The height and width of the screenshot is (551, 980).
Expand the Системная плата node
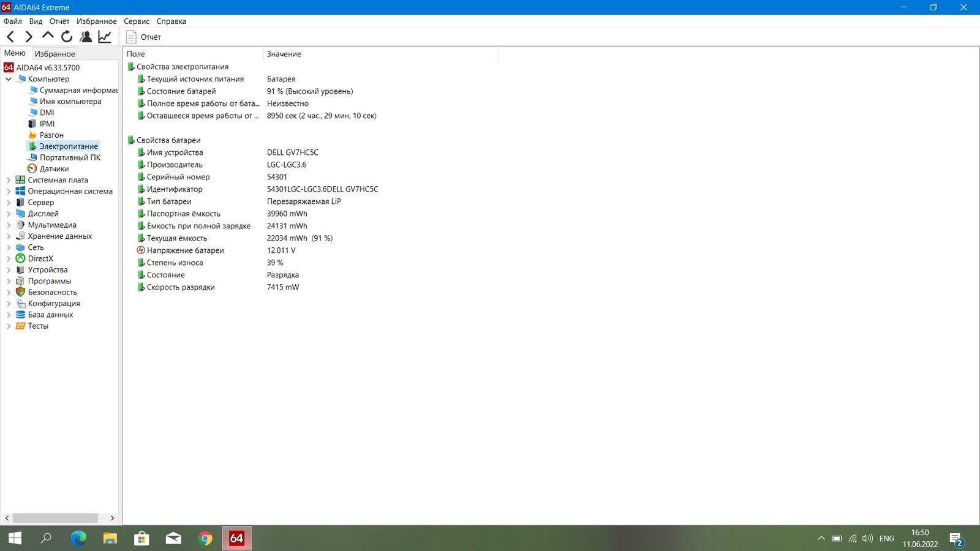(x=9, y=180)
